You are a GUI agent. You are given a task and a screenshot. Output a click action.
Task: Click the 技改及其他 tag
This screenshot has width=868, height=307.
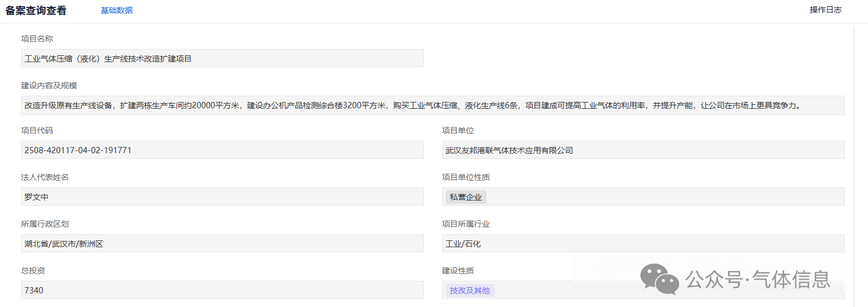point(470,290)
